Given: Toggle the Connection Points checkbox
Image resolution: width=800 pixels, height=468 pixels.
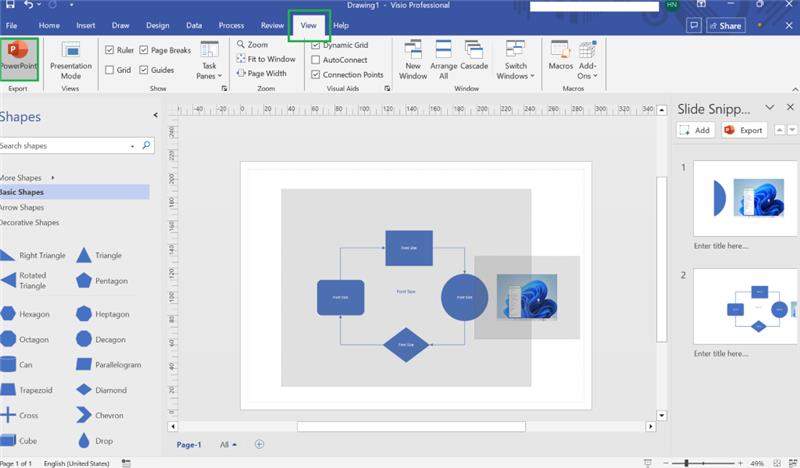Looking at the screenshot, I should point(315,75).
